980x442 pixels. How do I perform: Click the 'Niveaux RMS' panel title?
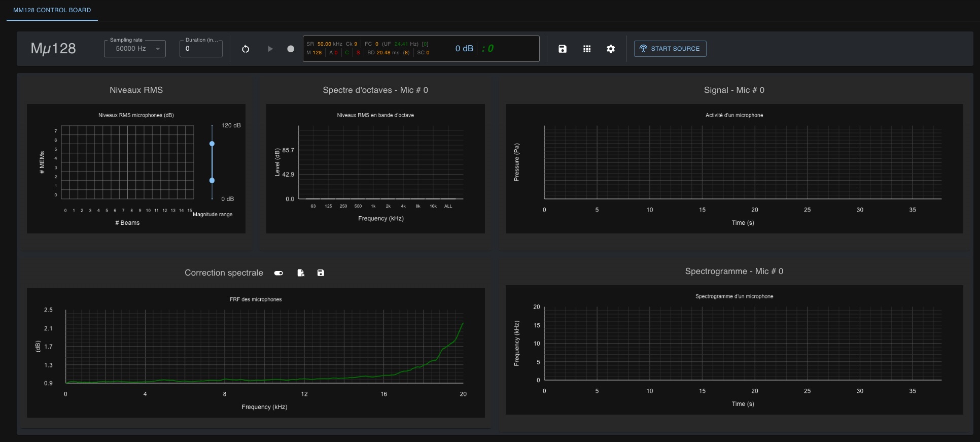pos(136,90)
